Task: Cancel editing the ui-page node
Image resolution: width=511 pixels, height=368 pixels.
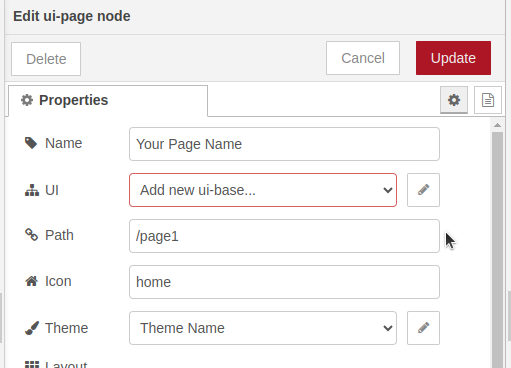Action: click(x=363, y=58)
